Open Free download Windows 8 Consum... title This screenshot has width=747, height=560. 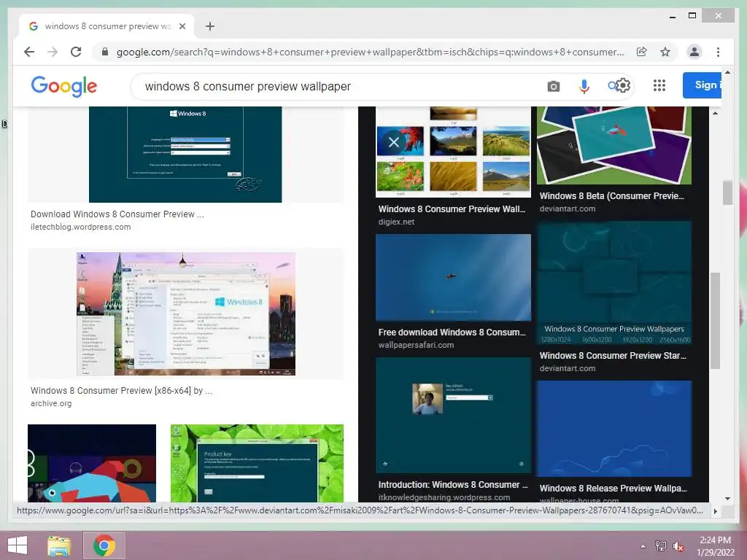(x=452, y=332)
